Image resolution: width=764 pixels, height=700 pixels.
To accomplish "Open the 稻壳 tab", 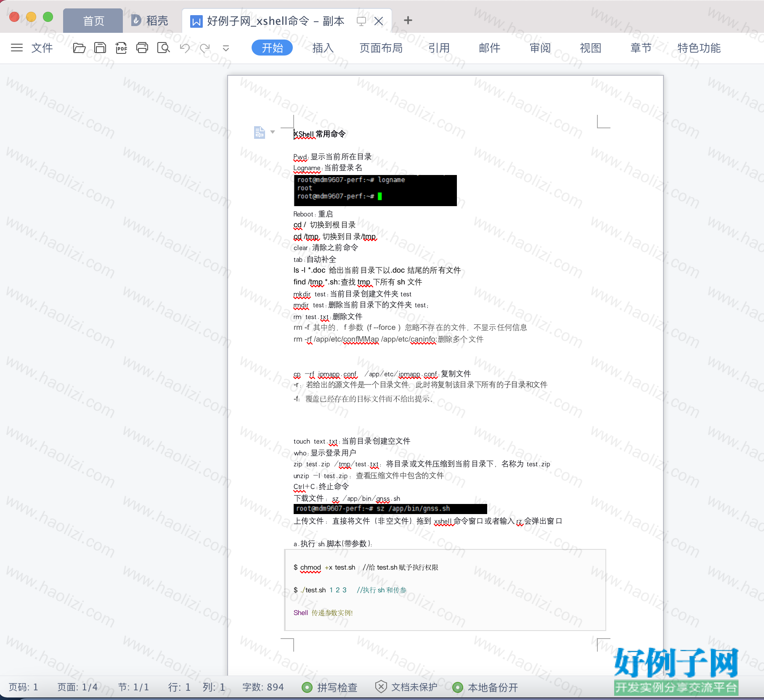I will click(x=150, y=21).
